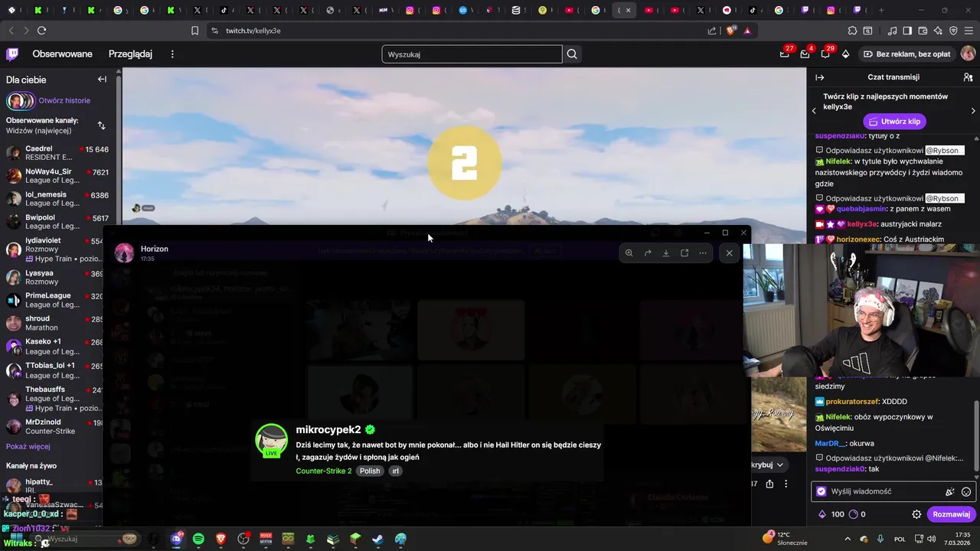980x551 pixels.
Task: Toggle the browser sidebar panel
Action: coord(907,31)
